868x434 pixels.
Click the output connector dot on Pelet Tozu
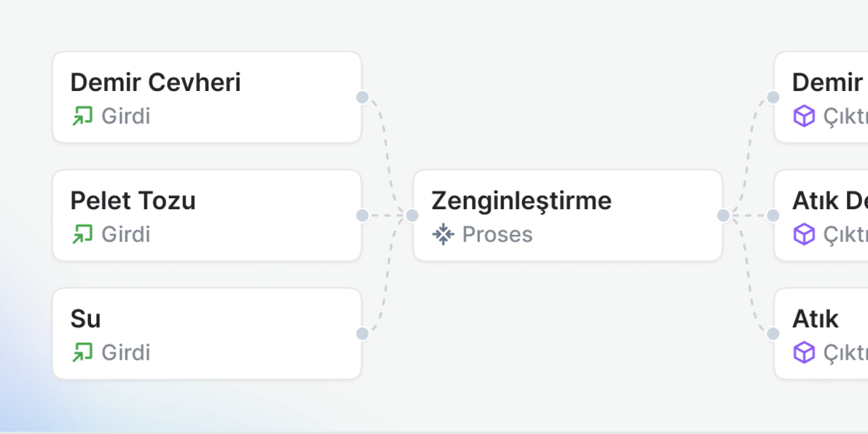tap(362, 215)
